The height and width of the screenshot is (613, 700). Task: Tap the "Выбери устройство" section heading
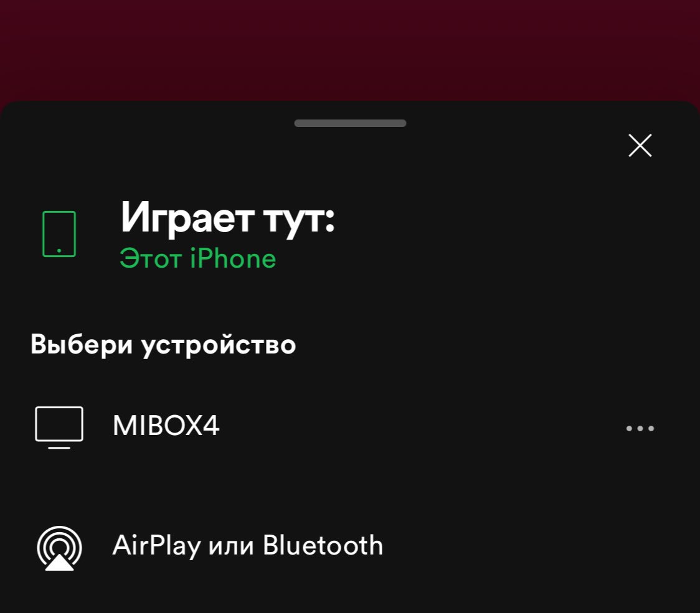click(x=163, y=345)
